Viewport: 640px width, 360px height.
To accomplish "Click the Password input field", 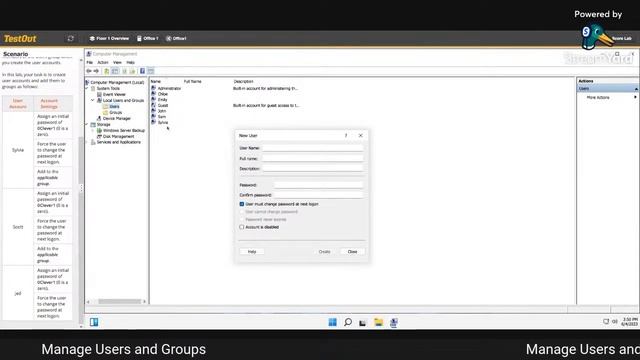I will tap(318, 185).
